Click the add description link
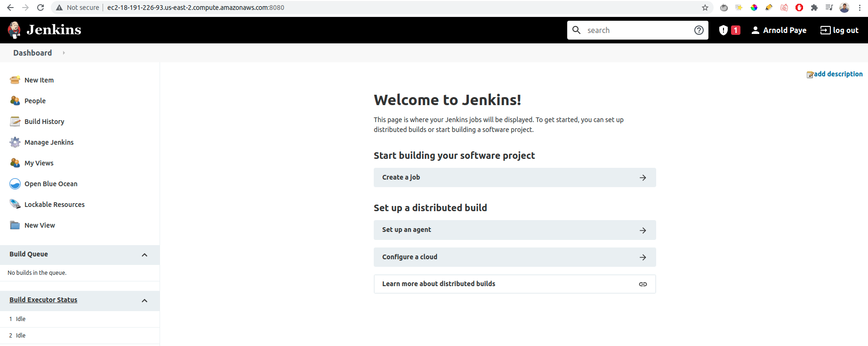 click(x=838, y=74)
